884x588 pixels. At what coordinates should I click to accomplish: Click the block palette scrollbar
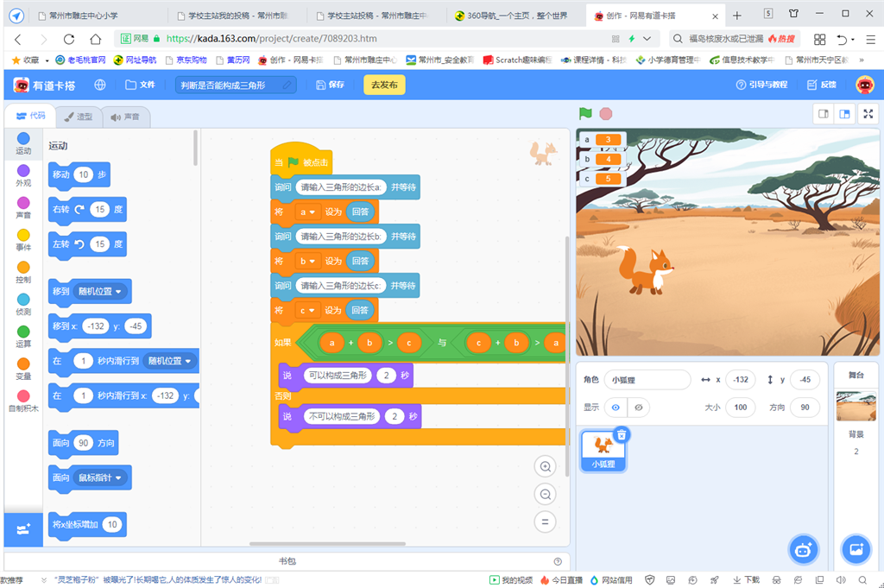pos(196,148)
